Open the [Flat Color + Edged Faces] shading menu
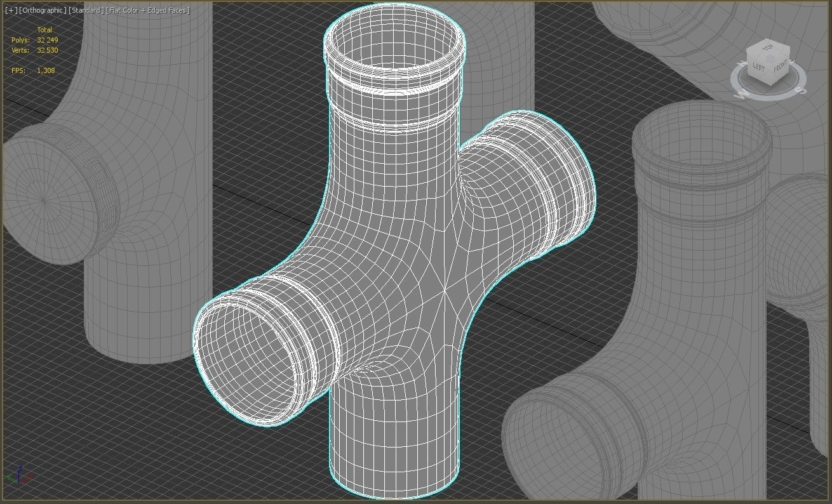 point(148,10)
